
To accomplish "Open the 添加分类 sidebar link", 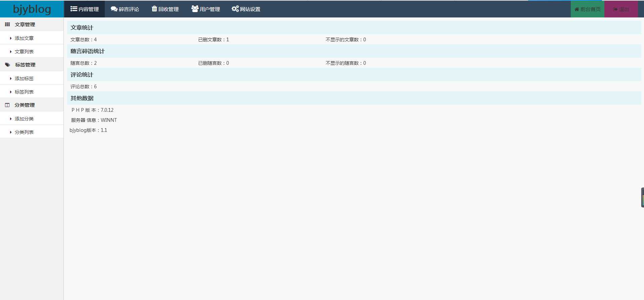I will tap(32, 118).
